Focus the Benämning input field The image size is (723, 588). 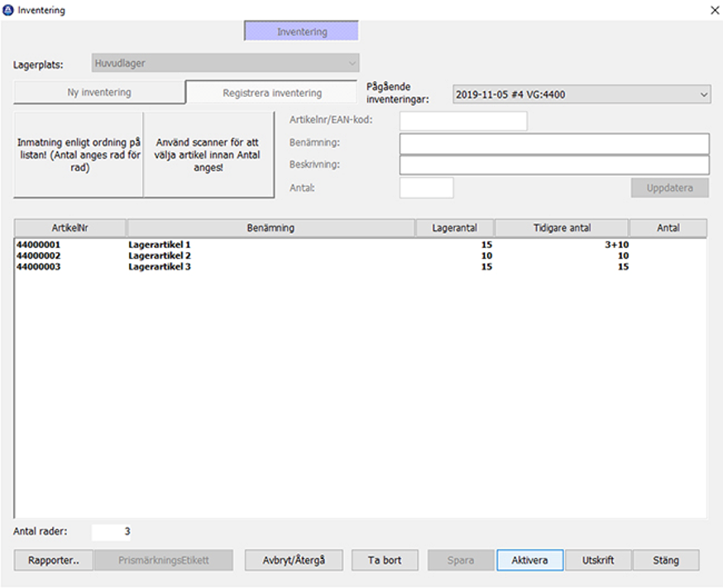tap(554, 143)
